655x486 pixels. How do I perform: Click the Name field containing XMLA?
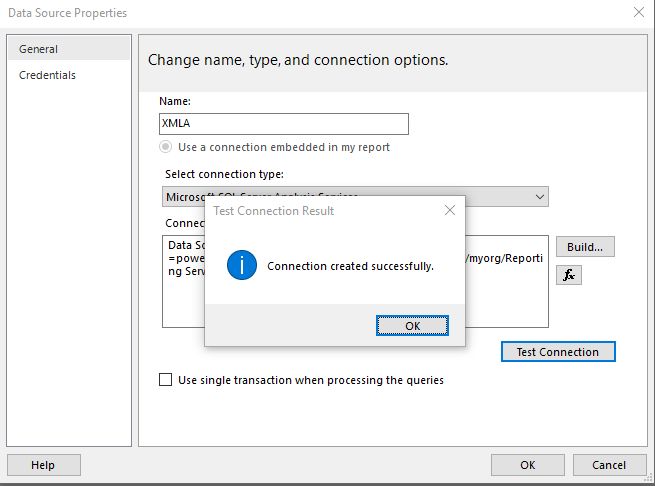(284, 123)
